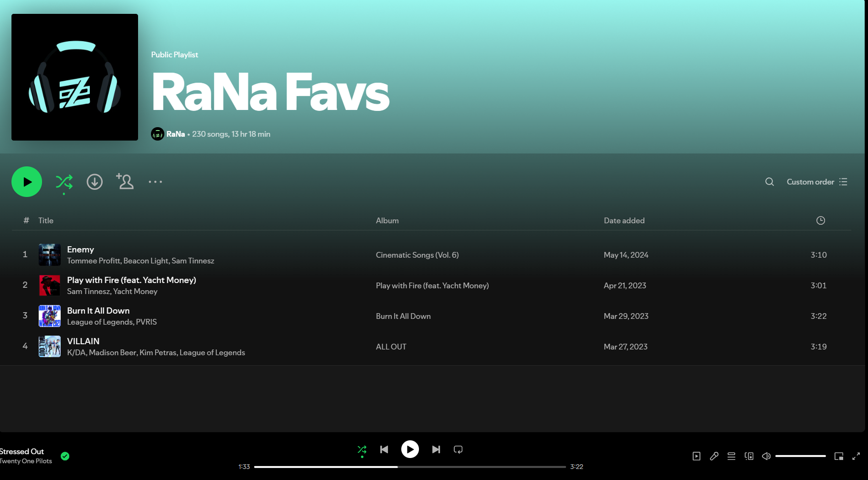Screen dimensions: 868x480
Task: Open the Miniplayer
Action: click(838, 456)
